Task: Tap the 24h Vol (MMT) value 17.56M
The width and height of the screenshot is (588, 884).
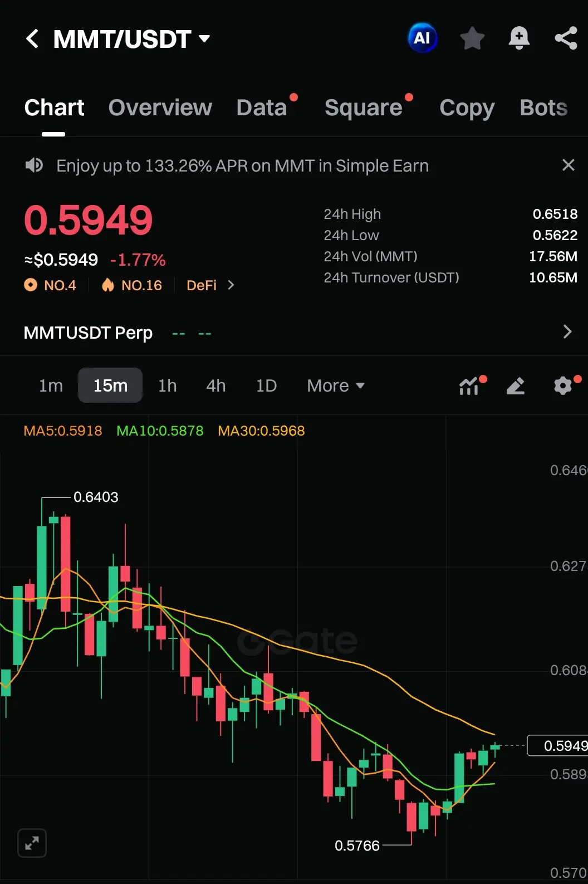Action: click(553, 256)
